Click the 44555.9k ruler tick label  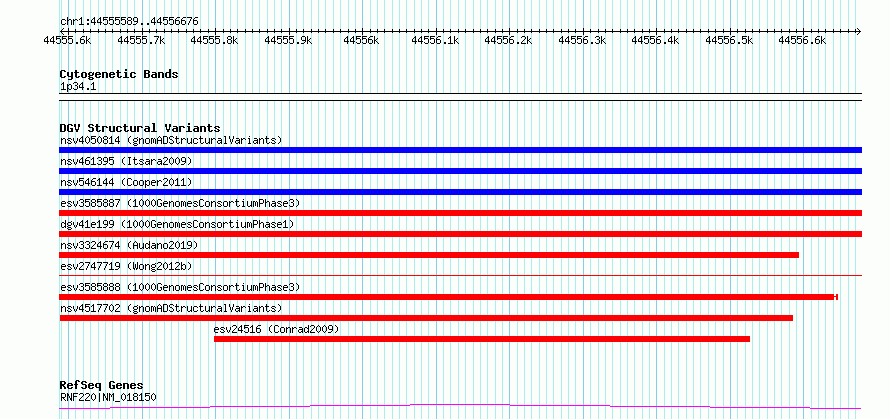(x=288, y=40)
